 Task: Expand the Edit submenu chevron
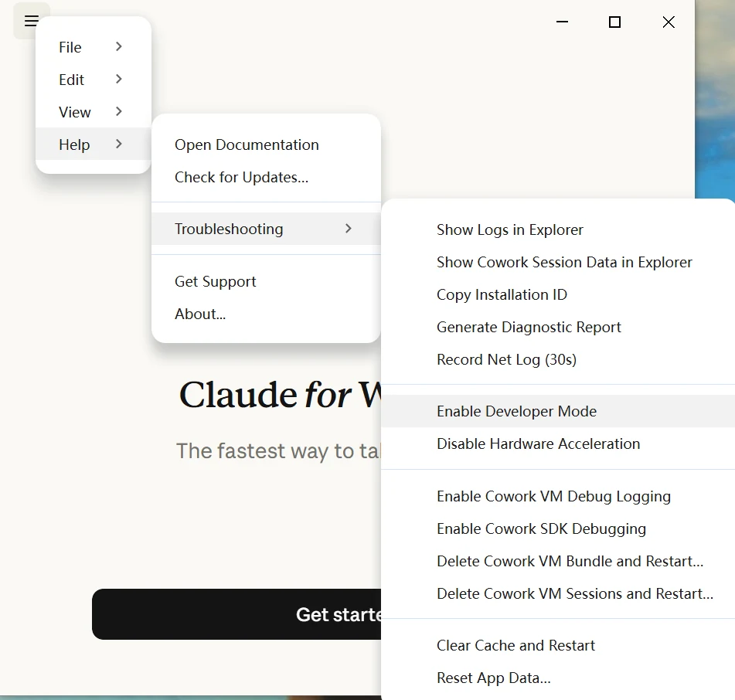[118, 79]
